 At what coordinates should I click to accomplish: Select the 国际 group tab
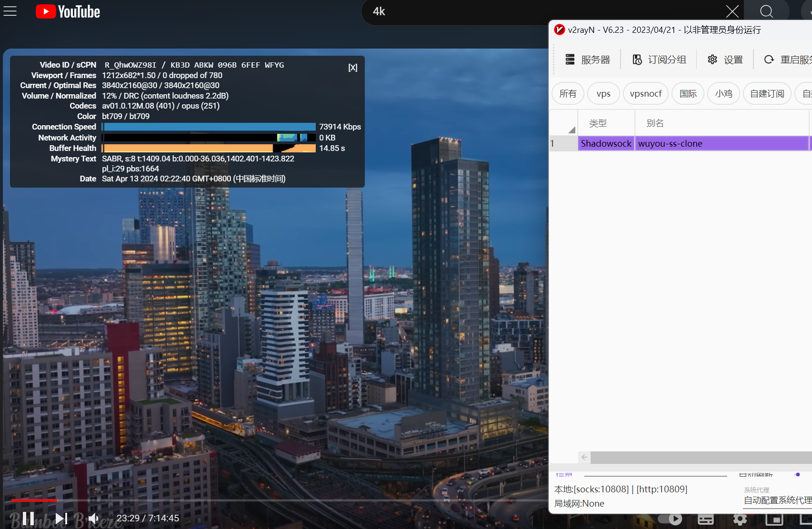688,93
